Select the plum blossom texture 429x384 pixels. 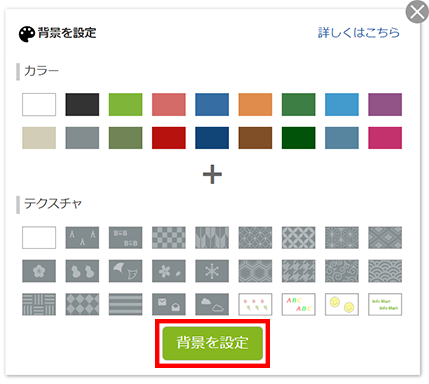point(39,271)
